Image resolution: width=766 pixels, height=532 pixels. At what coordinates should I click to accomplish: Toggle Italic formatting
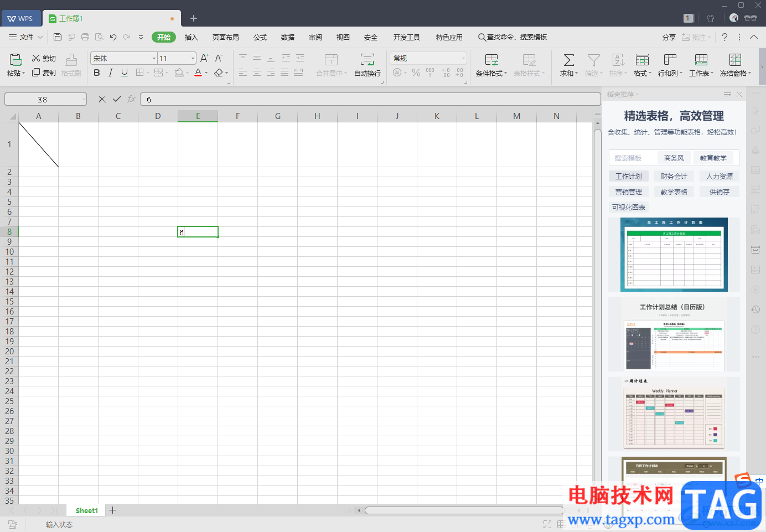point(111,73)
